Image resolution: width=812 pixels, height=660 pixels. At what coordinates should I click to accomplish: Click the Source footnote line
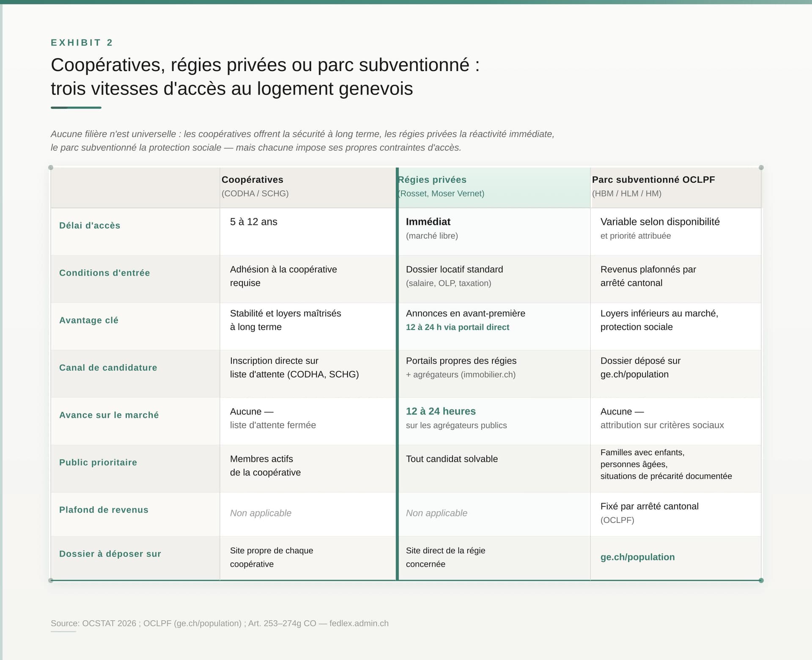[219, 623]
